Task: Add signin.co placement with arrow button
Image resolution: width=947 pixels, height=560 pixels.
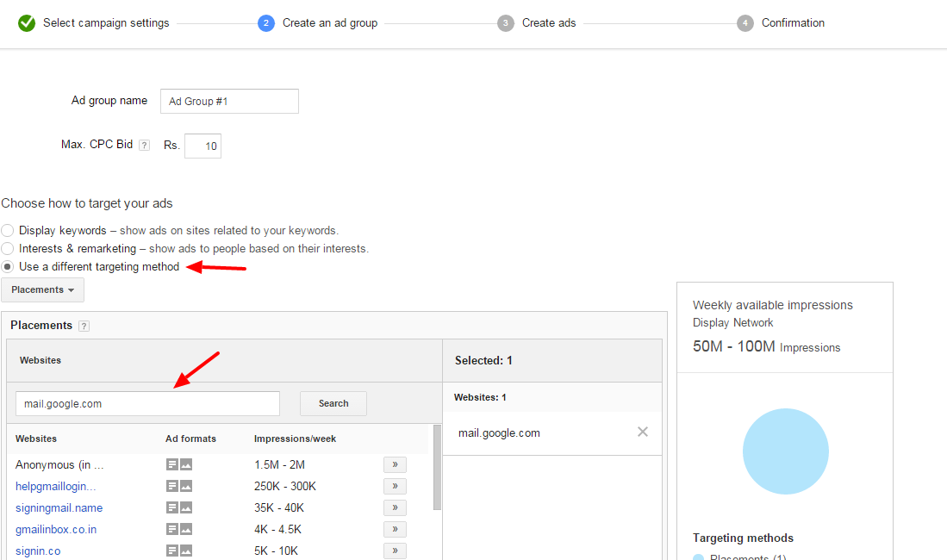Action: (395, 551)
